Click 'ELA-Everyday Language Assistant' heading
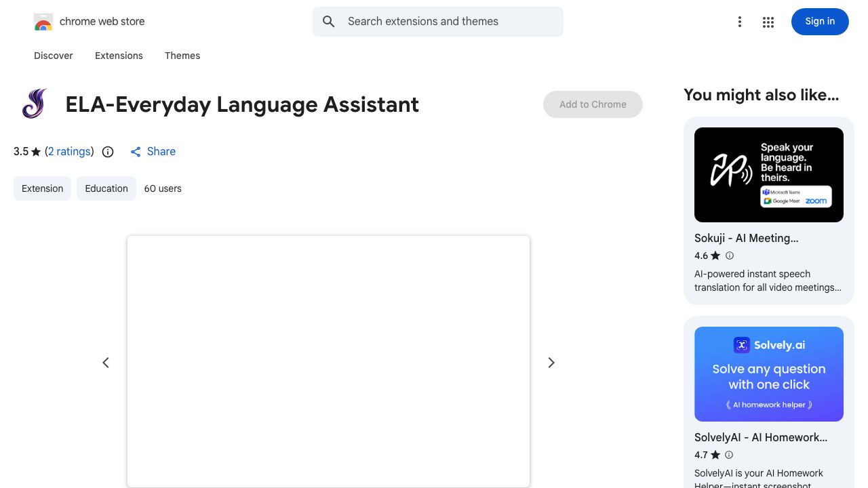The height and width of the screenshot is (488, 868). (242, 104)
